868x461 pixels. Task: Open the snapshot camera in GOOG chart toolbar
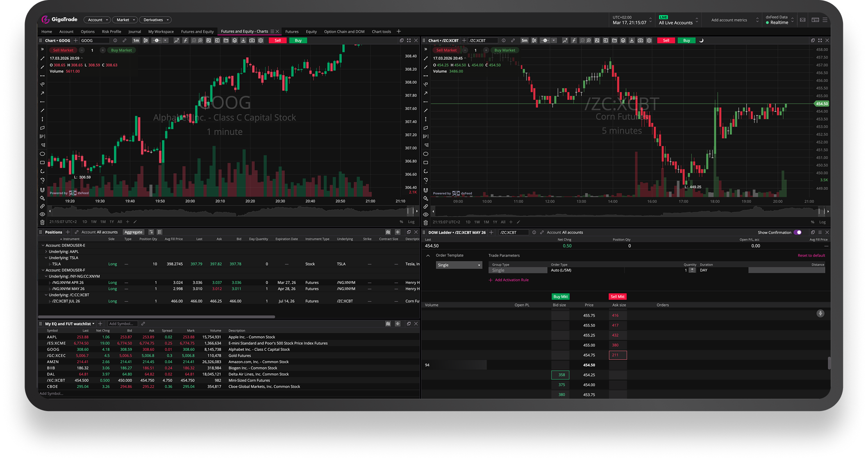coord(252,41)
